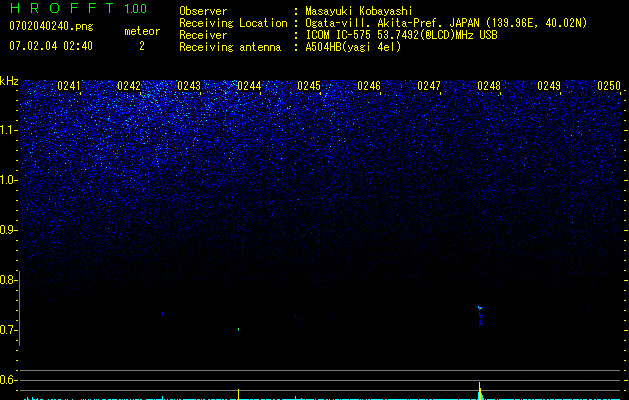629x400 pixels.
Task: Click the meteor label
Action: (x=142, y=31)
